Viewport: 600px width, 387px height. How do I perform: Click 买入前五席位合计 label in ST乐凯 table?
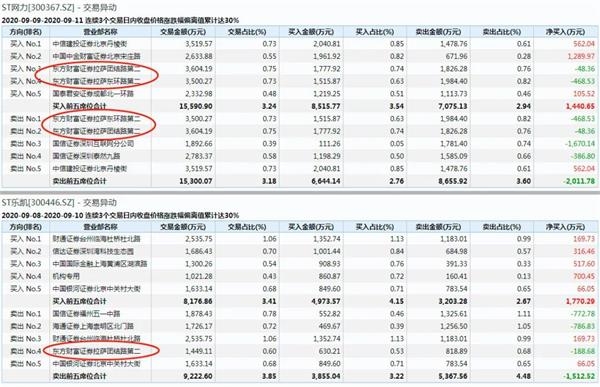(79, 301)
